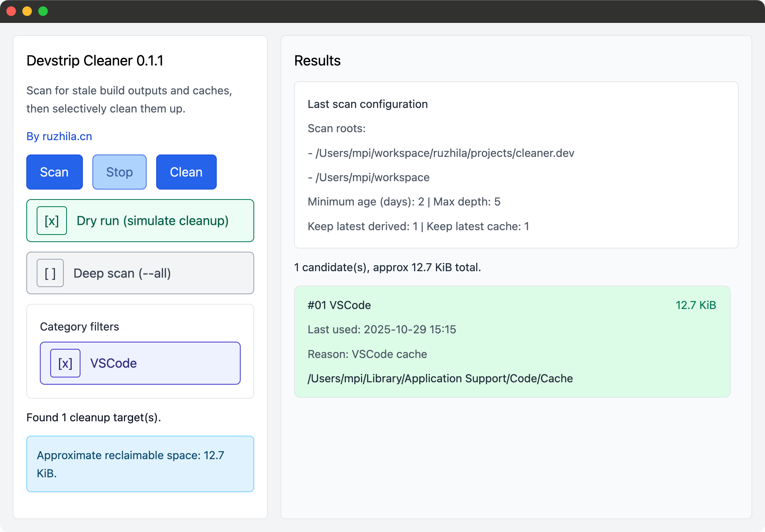The width and height of the screenshot is (765, 532).
Task: Close the window with red button
Action: (x=11, y=11)
